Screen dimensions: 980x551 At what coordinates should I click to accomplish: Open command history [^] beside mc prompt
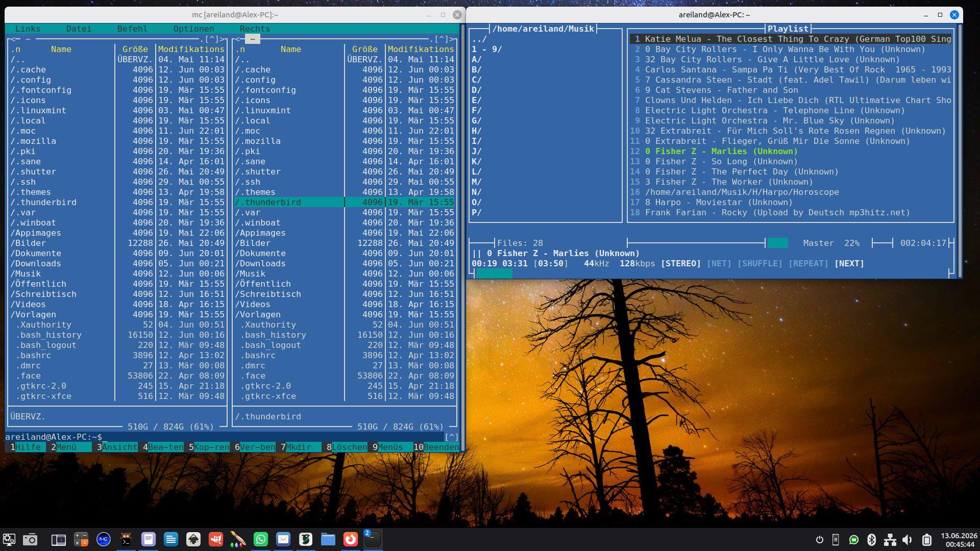[x=451, y=437]
